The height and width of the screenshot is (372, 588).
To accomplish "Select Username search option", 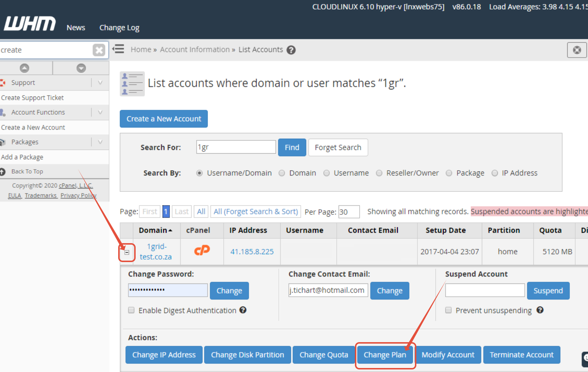I will click(x=327, y=173).
